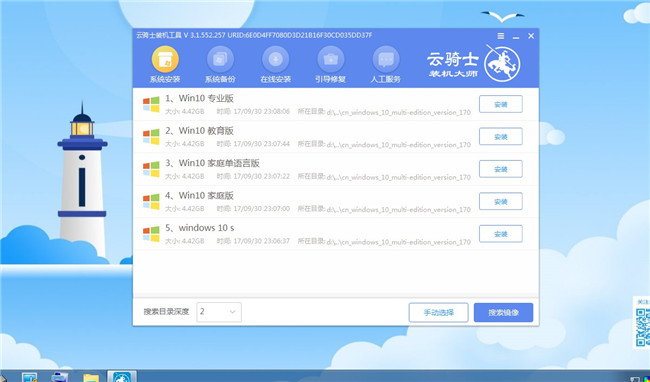Select the '2、Win10 教育版' title
Image resolution: width=650 pixels, height=382 pixels.
(199, 131)
